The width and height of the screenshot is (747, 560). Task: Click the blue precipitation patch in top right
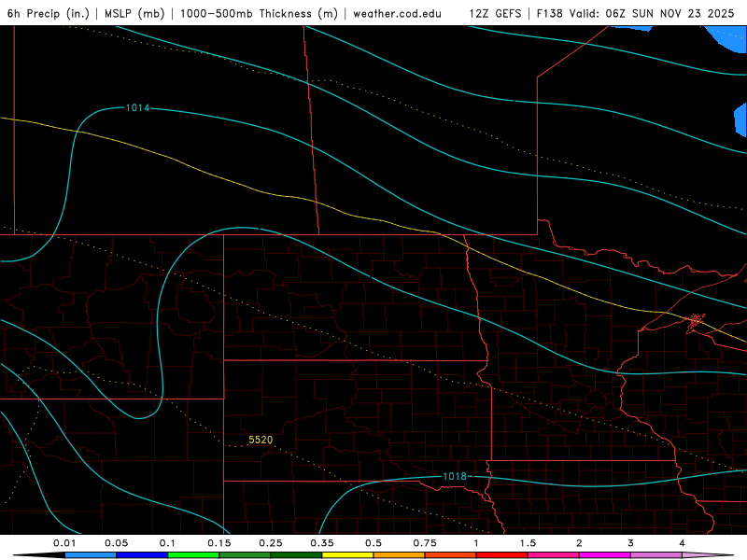pos(727,38)
